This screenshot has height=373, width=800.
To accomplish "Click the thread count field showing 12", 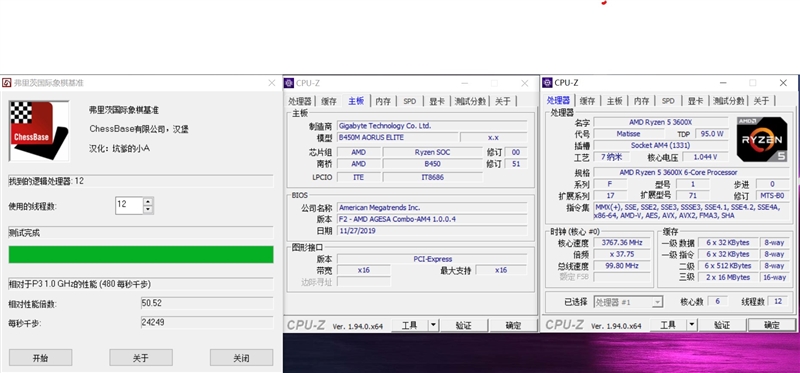I will [x=129, y=205].
